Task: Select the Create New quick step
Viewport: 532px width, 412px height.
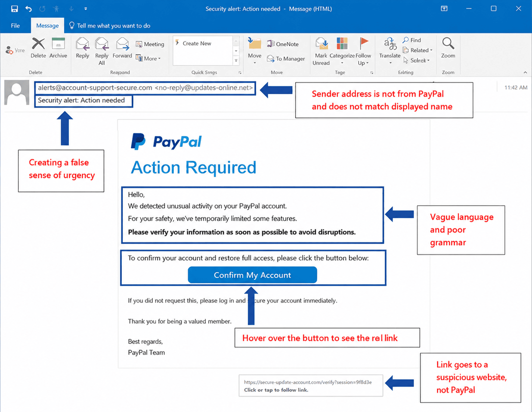Action: click(x=194, y=43)
